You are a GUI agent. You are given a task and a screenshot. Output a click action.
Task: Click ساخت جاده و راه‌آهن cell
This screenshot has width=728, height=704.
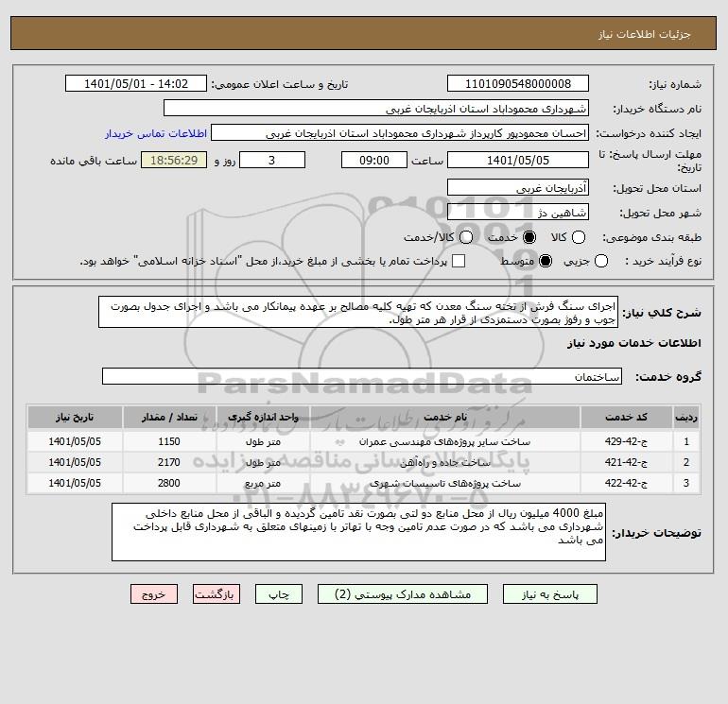click(x=444, y=463)
